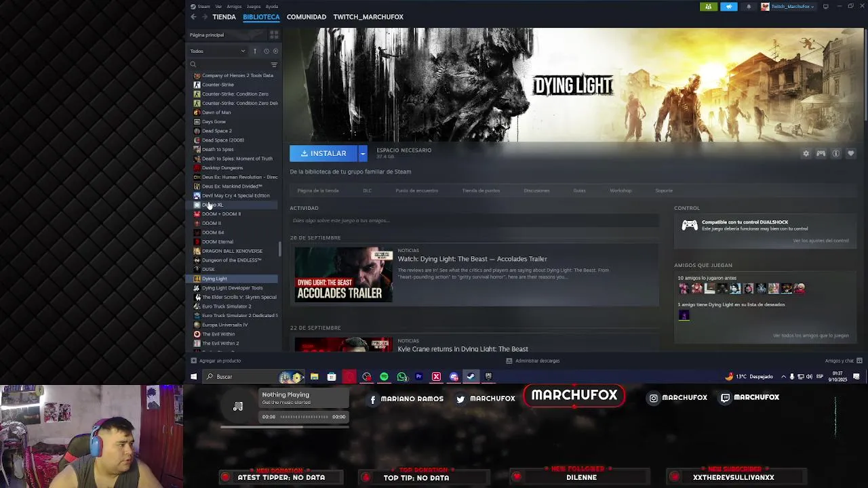Screen dimensions: 868x488
Task: Select Euro Truck Simulator 2 in library
Action: coord(226,306)
